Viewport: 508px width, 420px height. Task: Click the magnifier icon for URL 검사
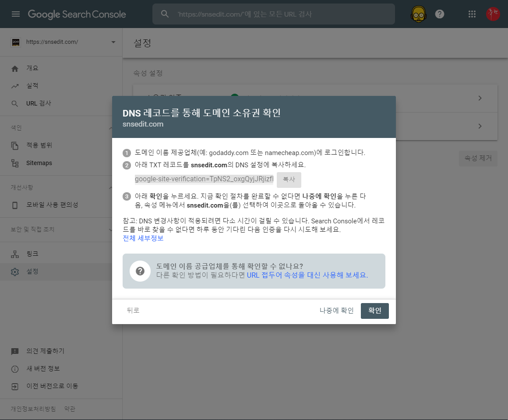pyautogui.click(x=15, y=104)
